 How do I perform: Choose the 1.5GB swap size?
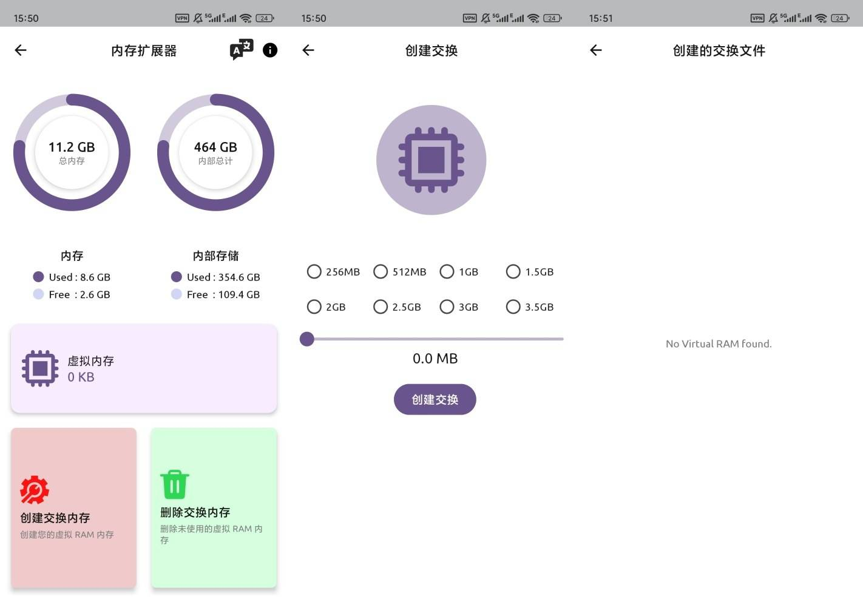pos(513,271)
